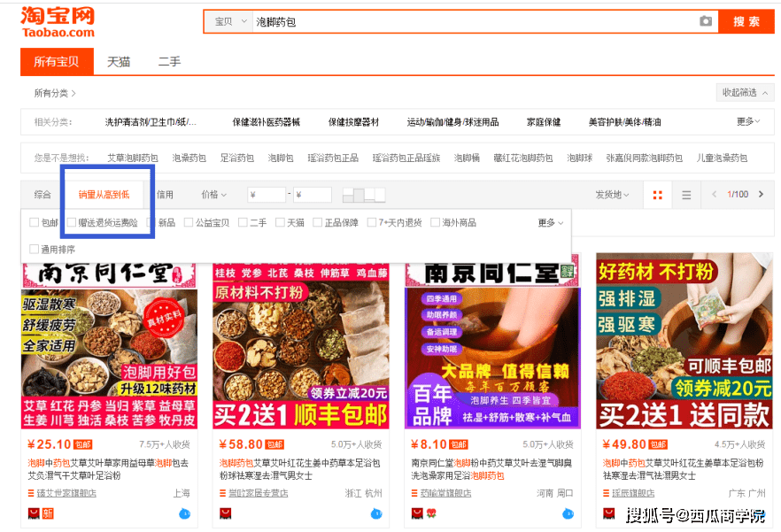Go to next results page arrow
Image resolution: width=781 pixels, height=532 pixels.
click(762, 195)
